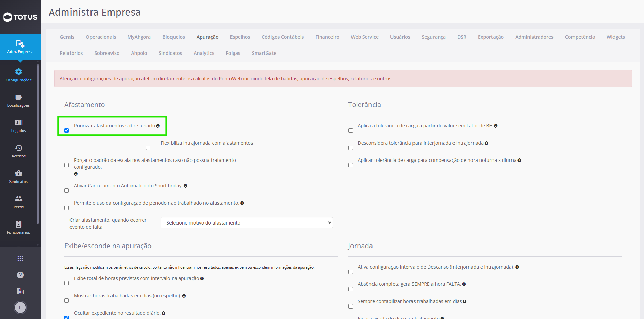Screen dimensions: 644x319
Task: Open Selecione motivo do afastamento dropdown
Action: [x=247, y=222]
